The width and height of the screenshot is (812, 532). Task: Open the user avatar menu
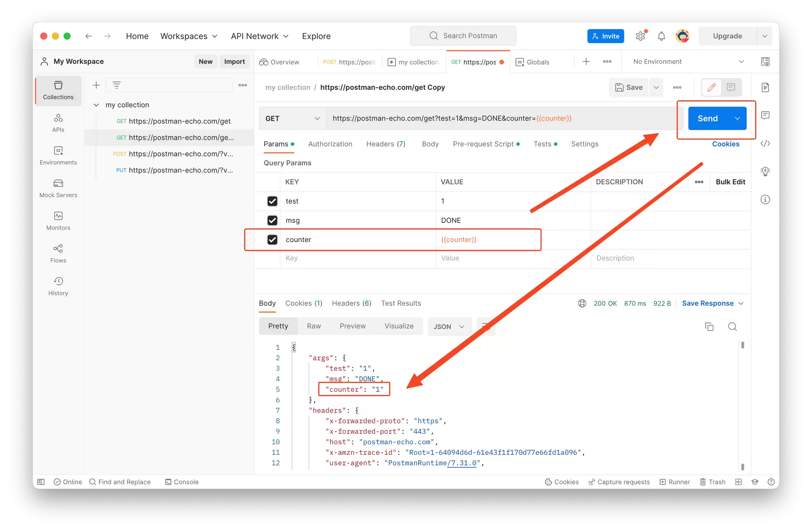coord(682,36)
